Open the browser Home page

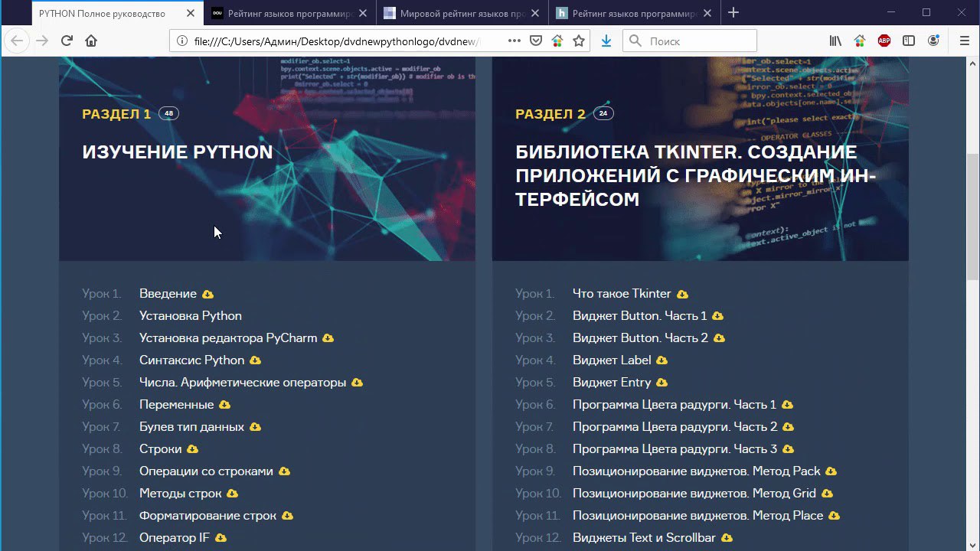[91, 41]
